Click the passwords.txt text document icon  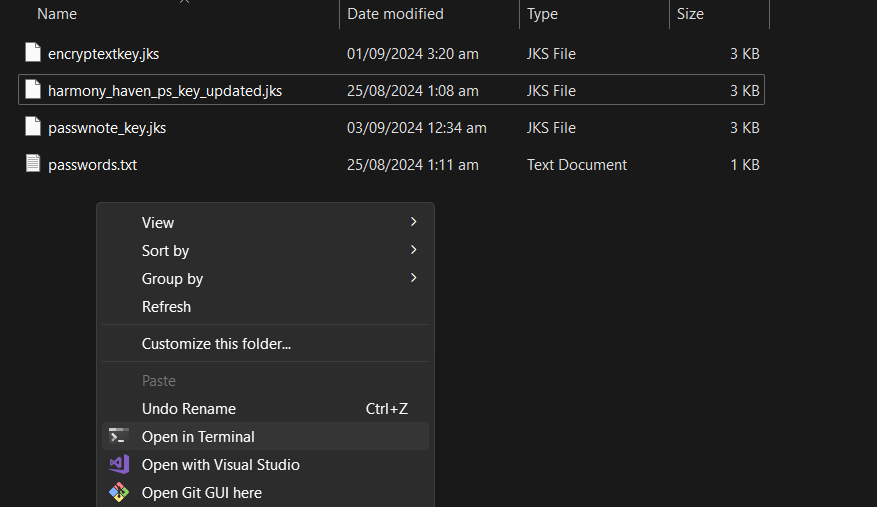click(x=33, y=164)
